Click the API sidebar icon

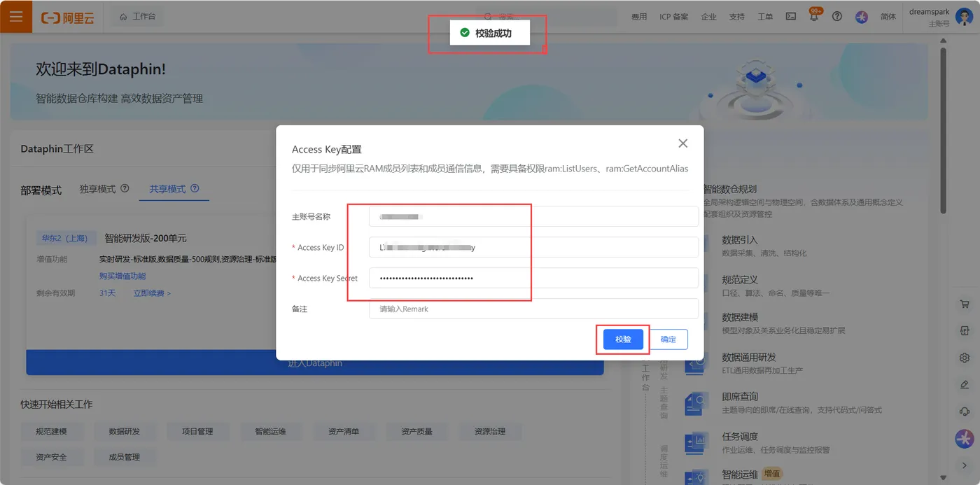965,331
